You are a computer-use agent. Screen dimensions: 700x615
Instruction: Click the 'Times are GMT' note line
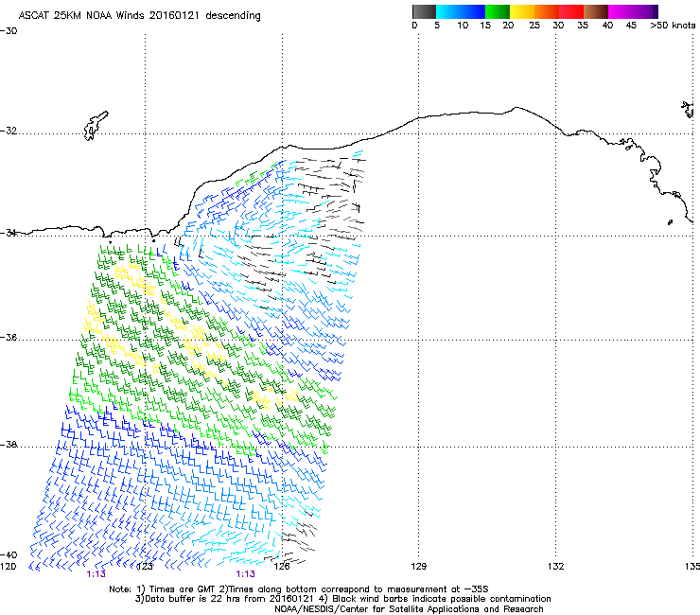(299, 589)
